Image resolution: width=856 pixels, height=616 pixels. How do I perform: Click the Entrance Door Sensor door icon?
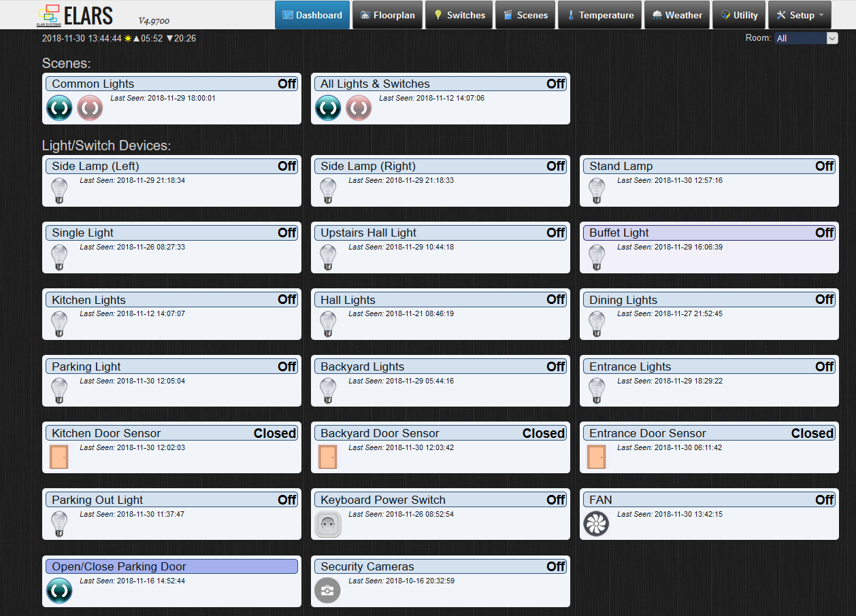pos(597,457)
